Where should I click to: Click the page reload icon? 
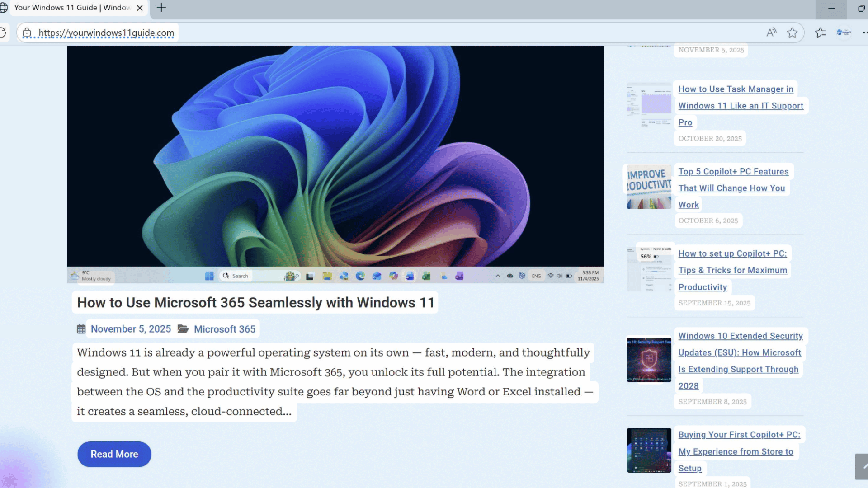[2, 32]
